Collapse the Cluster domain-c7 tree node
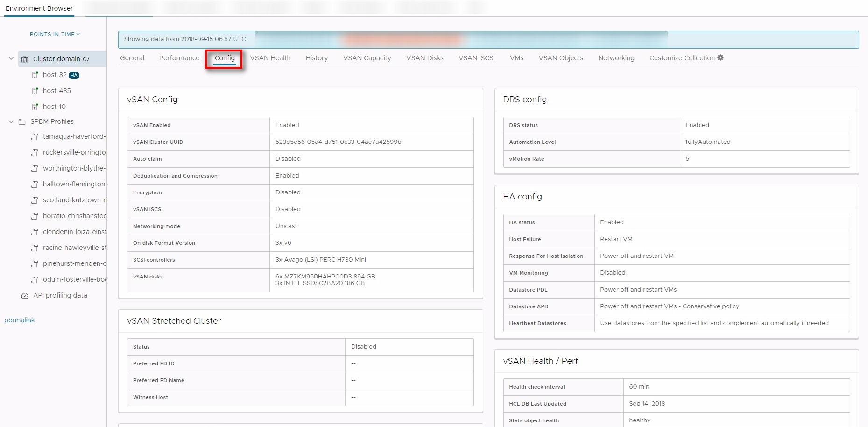 click(11, 59)
